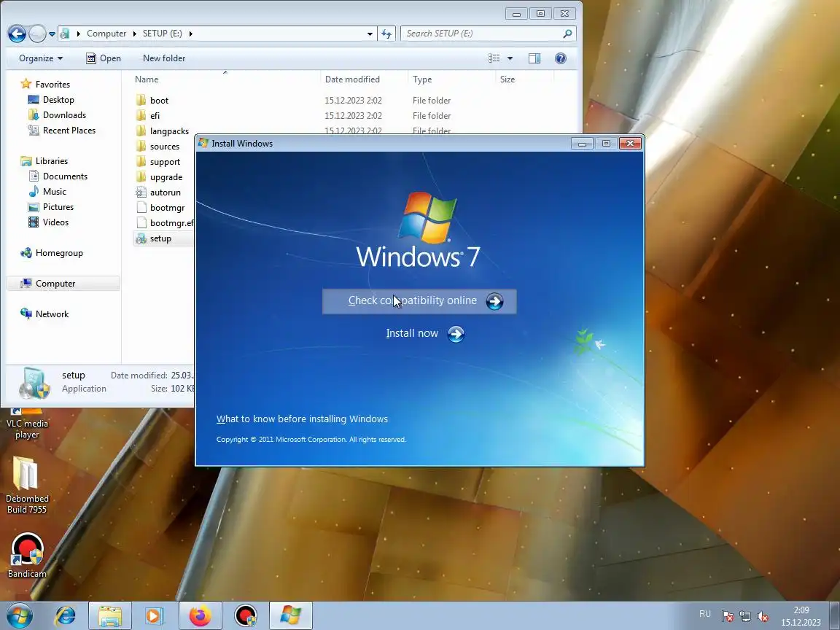
Task: Click Network in navigation pane
Action: pos(52,314)
